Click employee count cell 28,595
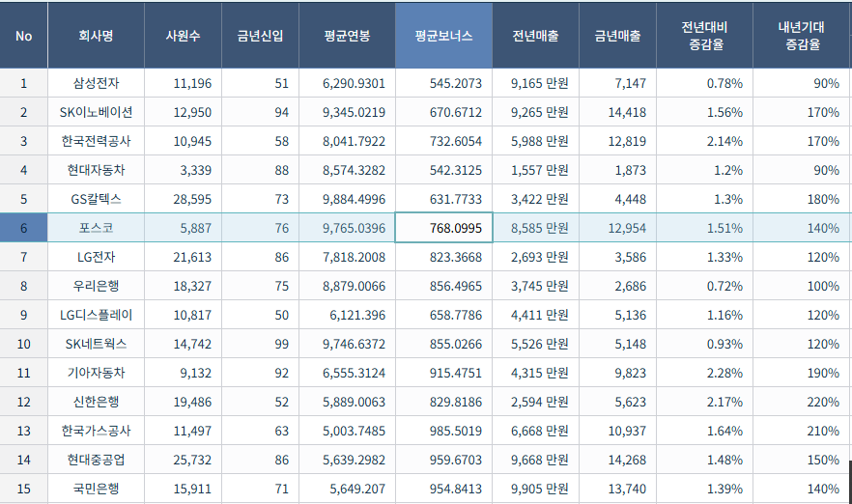Screen dimensions: 852x504 point(184,199)
